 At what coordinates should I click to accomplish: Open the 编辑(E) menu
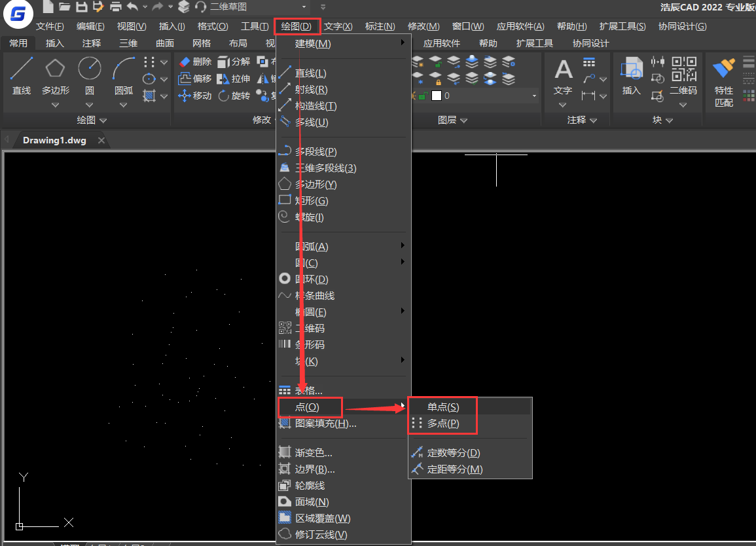[x=90, y=27]
